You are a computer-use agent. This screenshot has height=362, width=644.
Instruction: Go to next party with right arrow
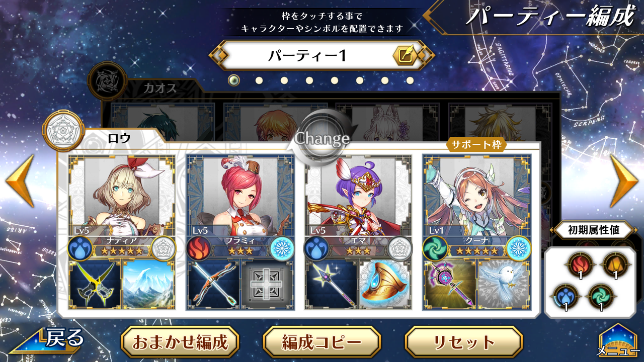pyautogui.click(x=624, y=181)
